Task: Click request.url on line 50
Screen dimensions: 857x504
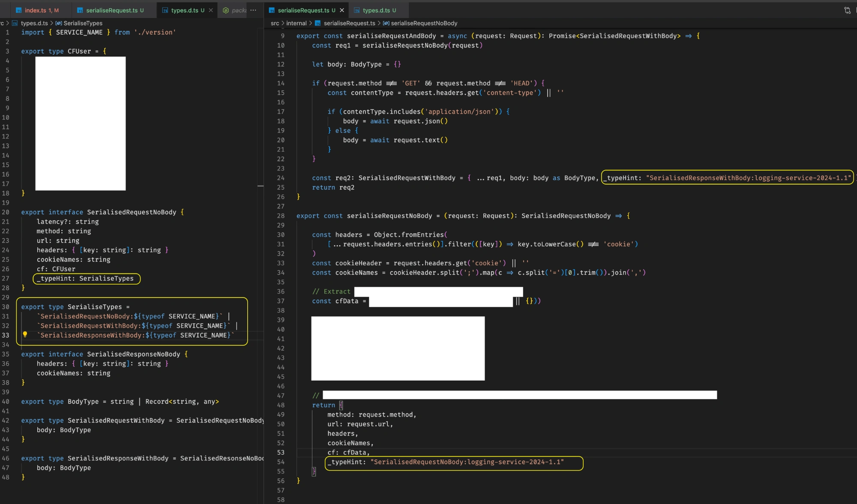Action: coord(368,424)
